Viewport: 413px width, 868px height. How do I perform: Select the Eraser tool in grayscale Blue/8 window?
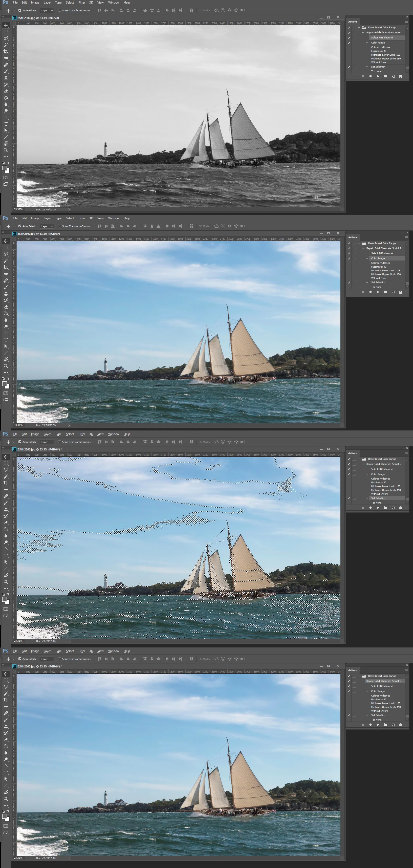click(x=6, y=91)
